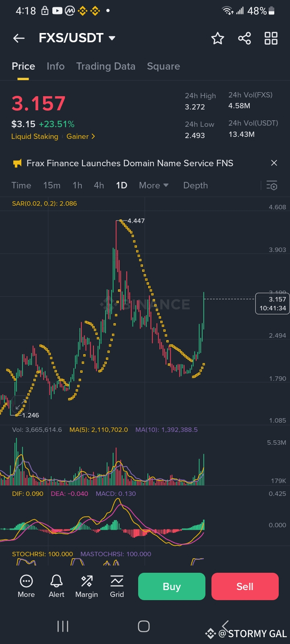Select the 15m chart interval

52,185
